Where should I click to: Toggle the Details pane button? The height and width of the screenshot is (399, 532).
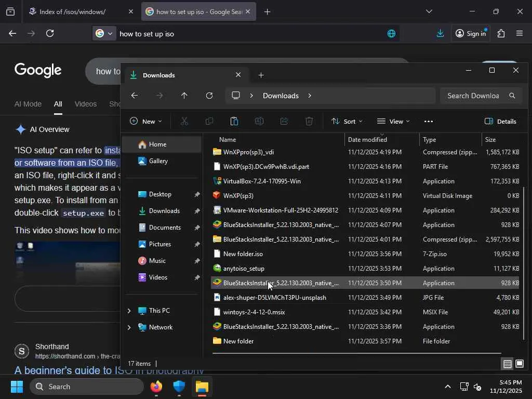pyautogui.click(x=500, y=121)
